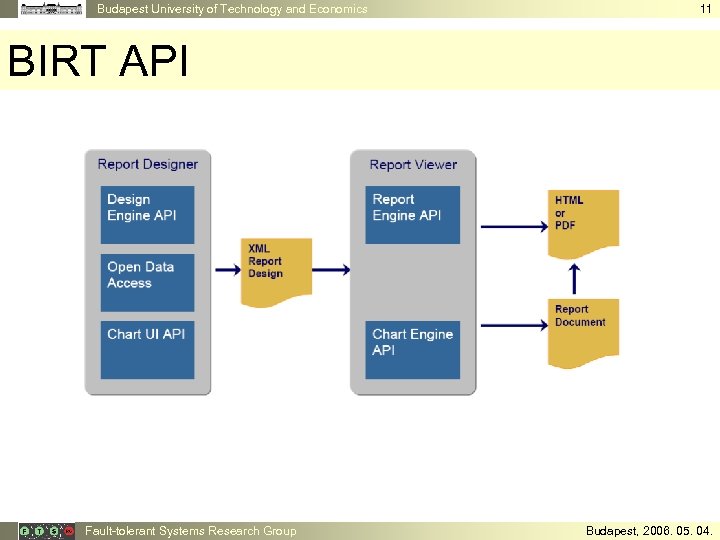Select the XML Report Design document shape
The height and width of the screenshot is (540, 720).
pyautogui.click(x=276, y=272)
